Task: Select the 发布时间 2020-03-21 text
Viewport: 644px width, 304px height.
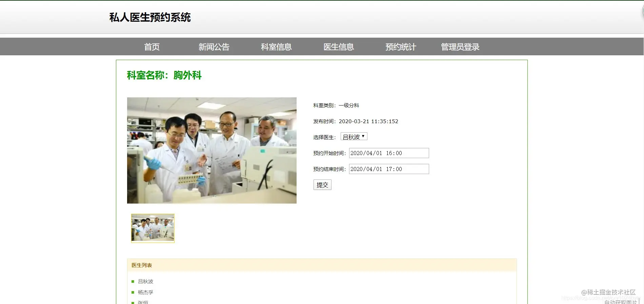Action: coord(356,121)
